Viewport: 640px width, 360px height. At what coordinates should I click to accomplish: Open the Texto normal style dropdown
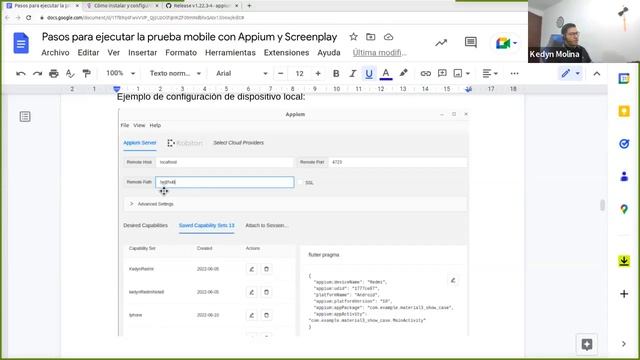pyautogui.click(x=175, y=73)
